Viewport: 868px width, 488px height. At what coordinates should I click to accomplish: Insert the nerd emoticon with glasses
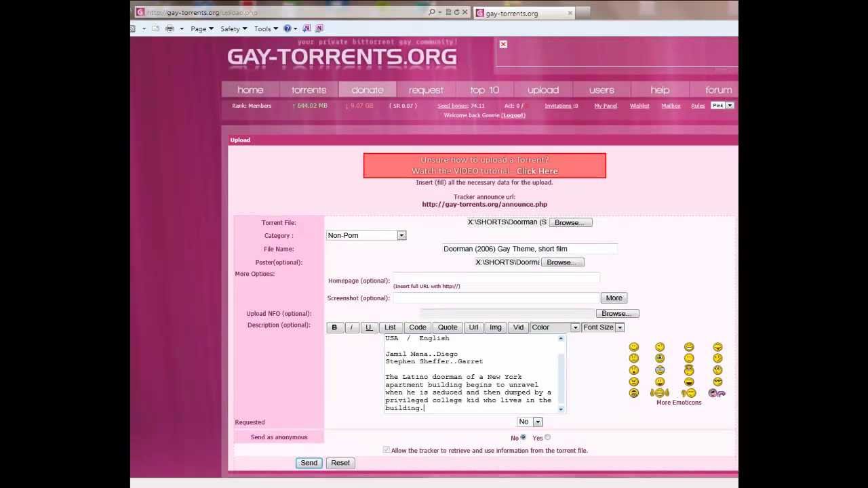click(717, 382)
